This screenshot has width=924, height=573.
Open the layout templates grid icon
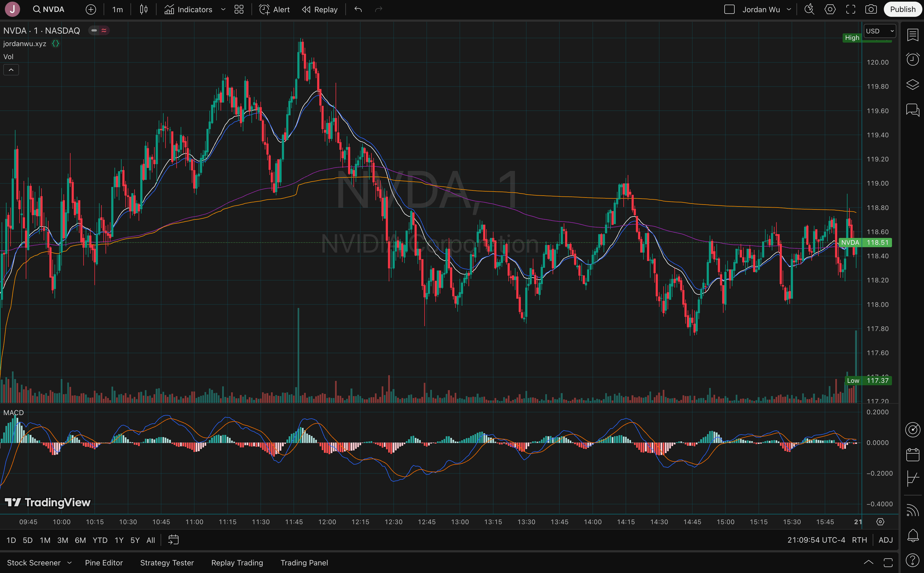click(x=239, y=9)
